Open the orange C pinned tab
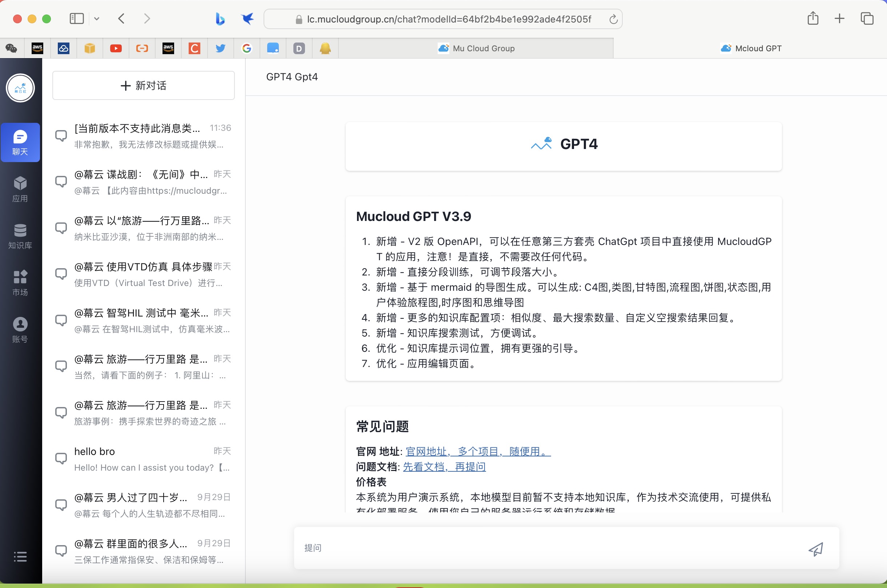The image size is (887, 588). pos(194,48)
